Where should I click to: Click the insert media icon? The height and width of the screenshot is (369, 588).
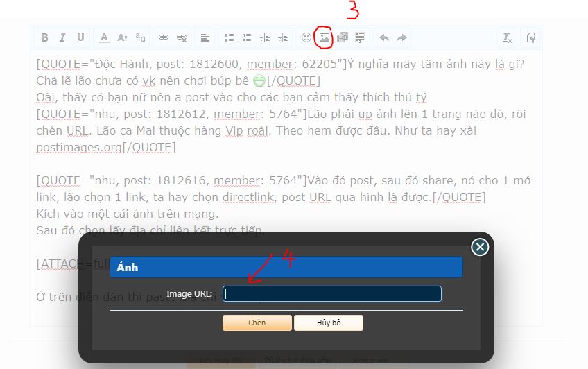pyautogui.click(x=343, y=37)
